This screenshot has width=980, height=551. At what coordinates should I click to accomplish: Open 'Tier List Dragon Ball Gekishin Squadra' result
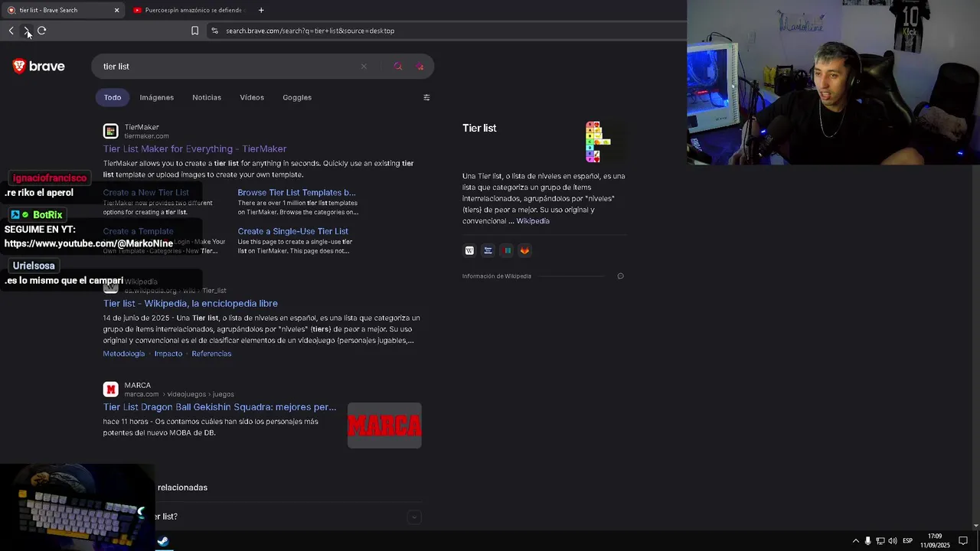pos(220,407)
